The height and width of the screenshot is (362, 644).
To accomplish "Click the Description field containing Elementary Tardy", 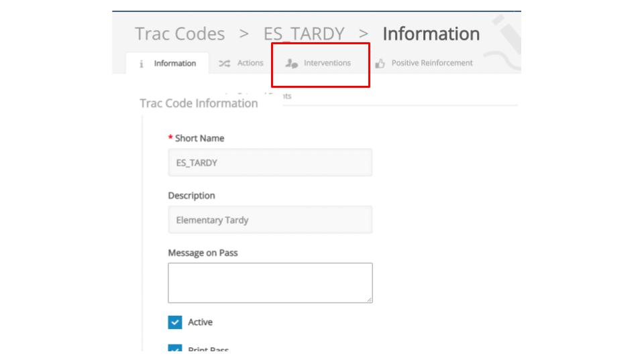I will pyautogui.click(x=270, y=220).
